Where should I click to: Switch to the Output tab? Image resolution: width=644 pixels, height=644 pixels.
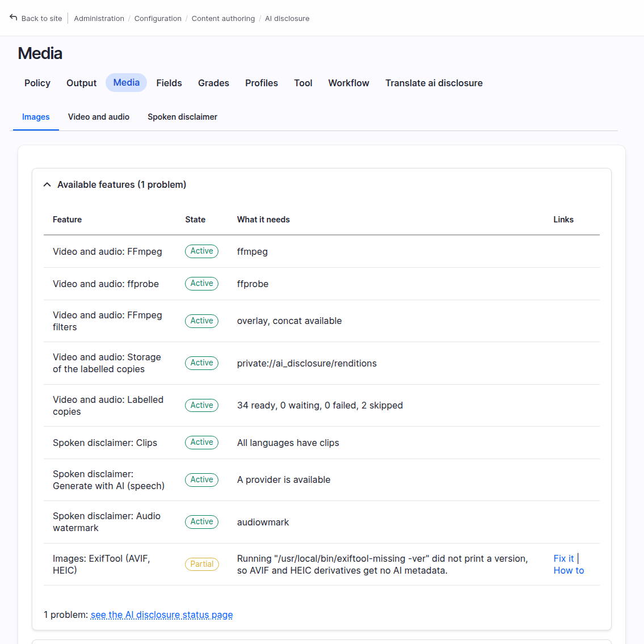(81, 83)
